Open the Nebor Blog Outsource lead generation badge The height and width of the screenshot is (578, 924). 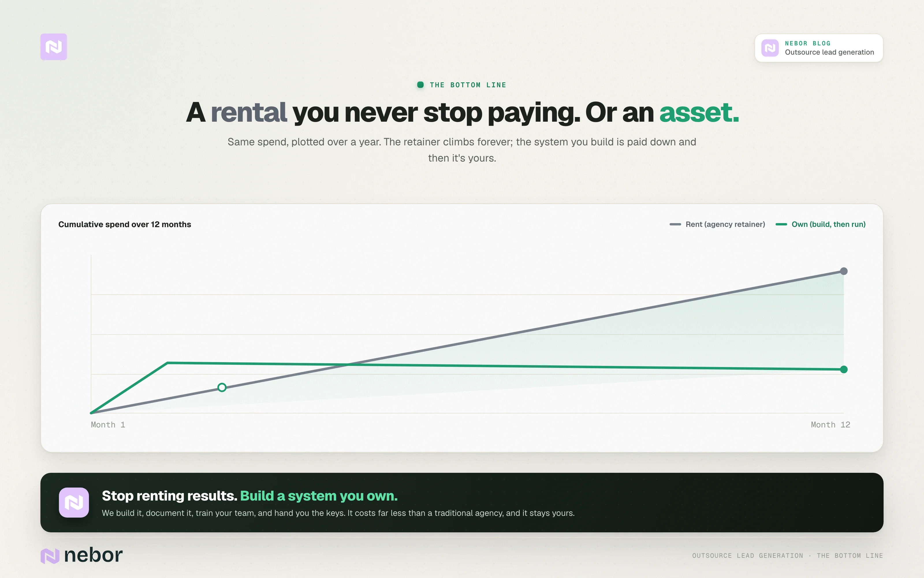[819, 48]
